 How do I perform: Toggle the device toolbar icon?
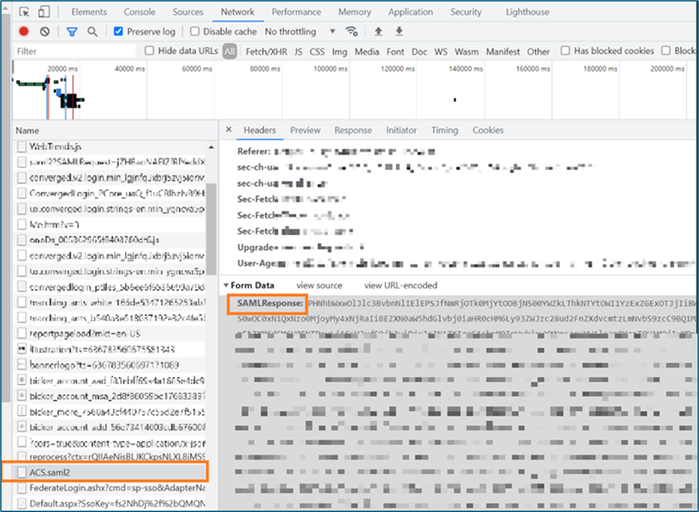[x=44, y=12]
